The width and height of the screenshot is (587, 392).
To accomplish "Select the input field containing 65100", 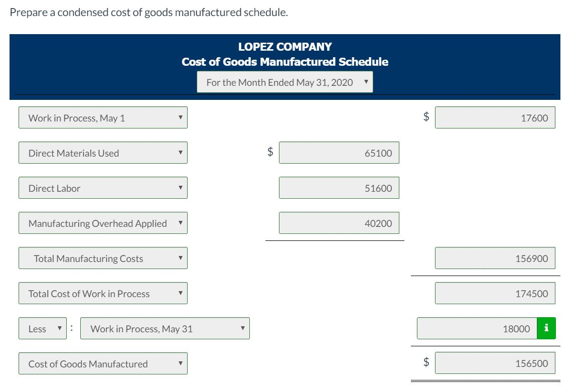I will point(339,153).
